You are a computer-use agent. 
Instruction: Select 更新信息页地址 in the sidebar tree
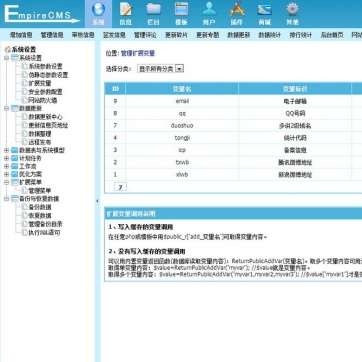coord(49,125)
